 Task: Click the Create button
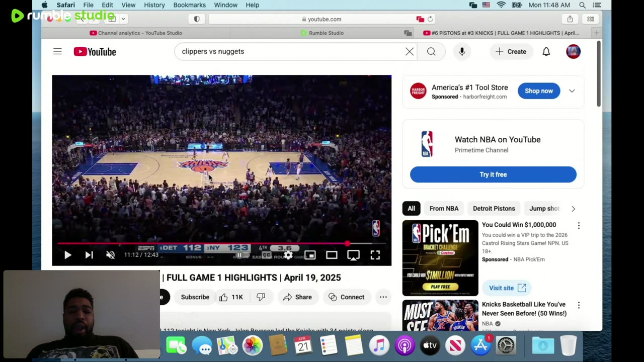[x=511, y=51]
